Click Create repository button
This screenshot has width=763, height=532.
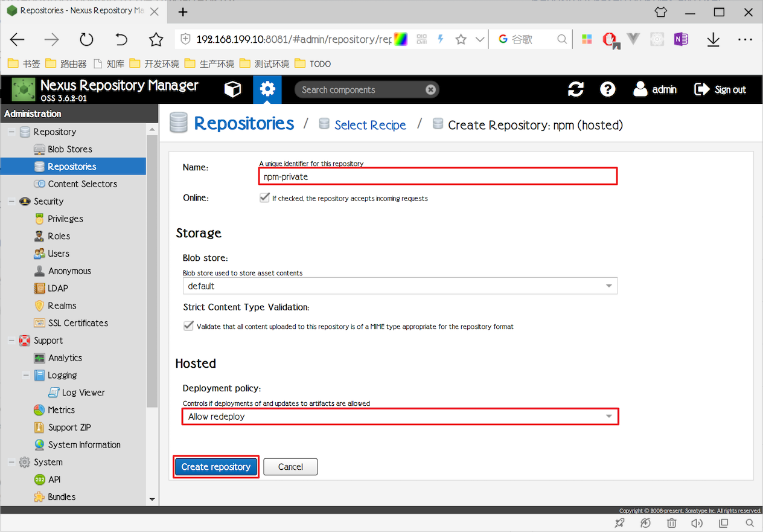(x=216, y=467)
